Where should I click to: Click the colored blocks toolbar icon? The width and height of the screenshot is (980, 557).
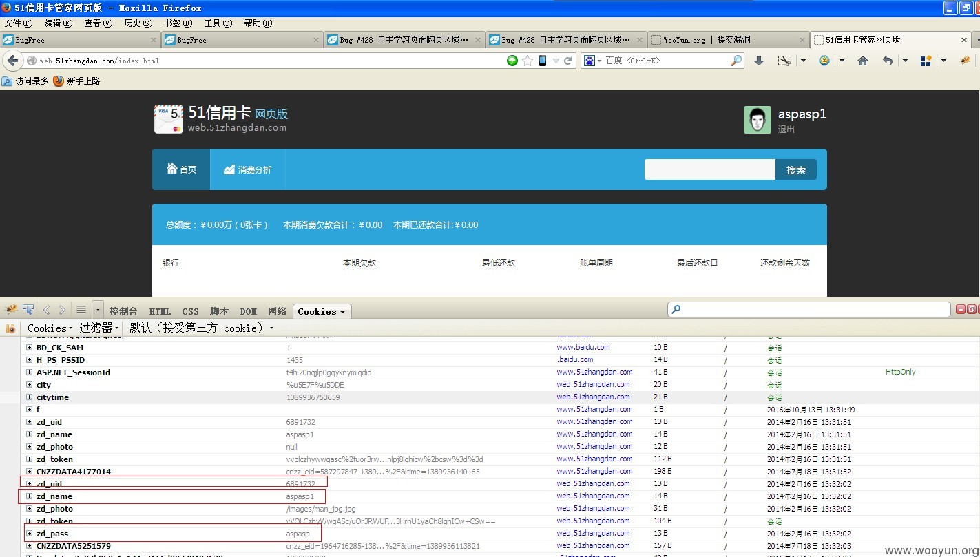tap(926, 61)
